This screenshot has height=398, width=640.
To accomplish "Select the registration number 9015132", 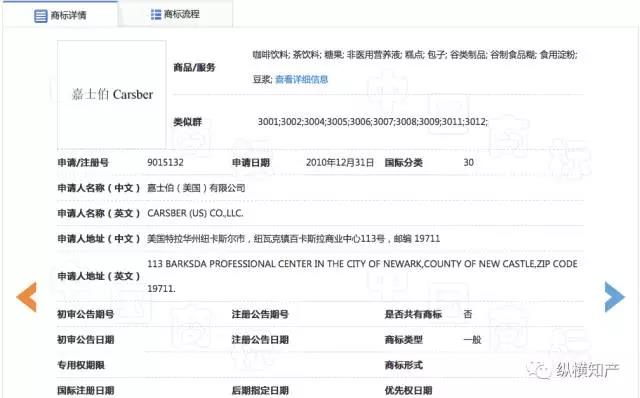I will point(165,162).
